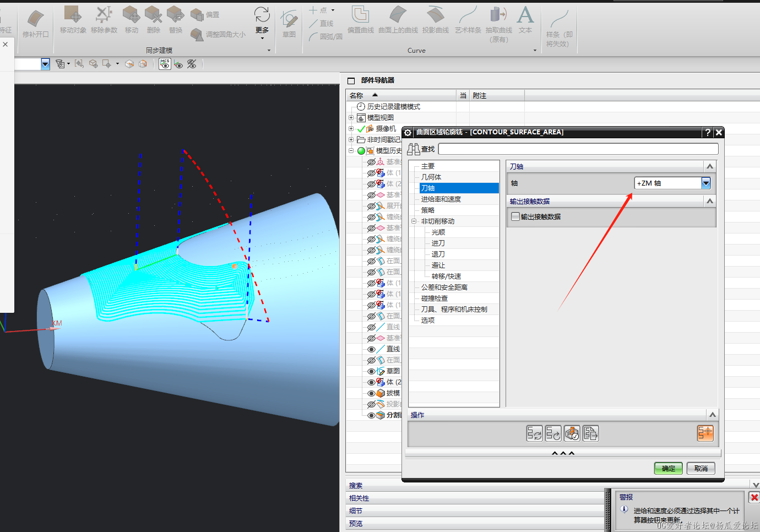The width and height of the screenshot is (760, 532).
Task: Open the +ZM 轴 axis dropdown
Action: click(x=705, y=183)
